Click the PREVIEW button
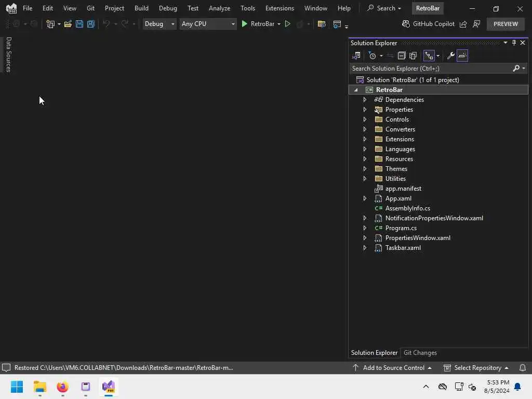The height and width of the screenshot is (399, 532). click(x=506, y=24)
